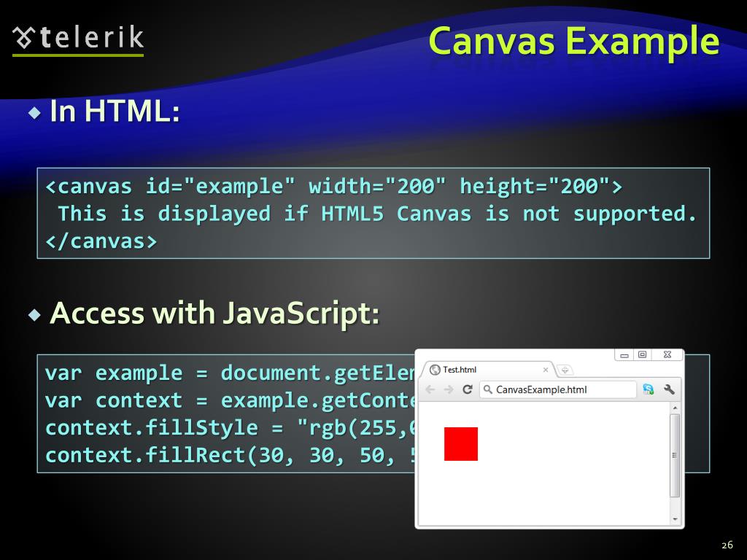Maximize the browser window
This screenshot has width=747, height=560.
pos(642,355)
